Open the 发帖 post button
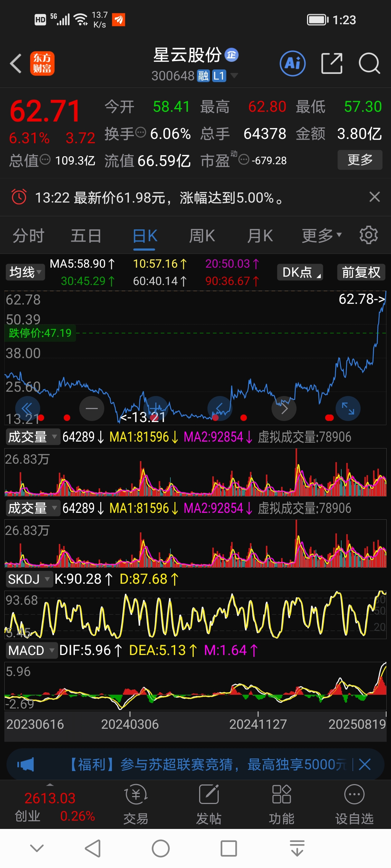Screen dimensions: 391x868 click(x=209, y=804)
